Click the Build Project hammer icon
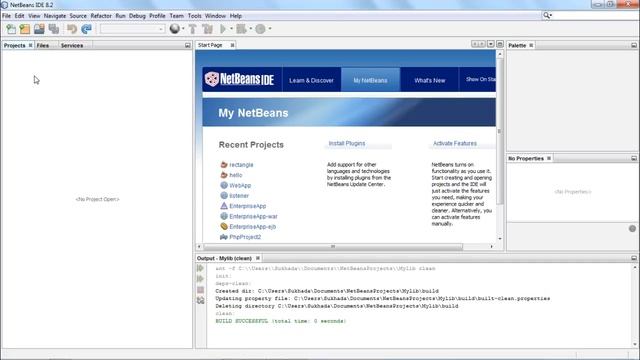 click(193, 29)
